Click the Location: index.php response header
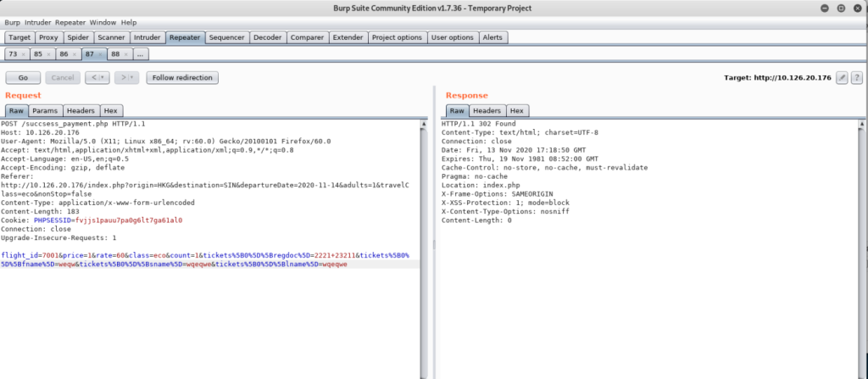The height and width of the screenshot is (379, 868). [x=481, y=185]
